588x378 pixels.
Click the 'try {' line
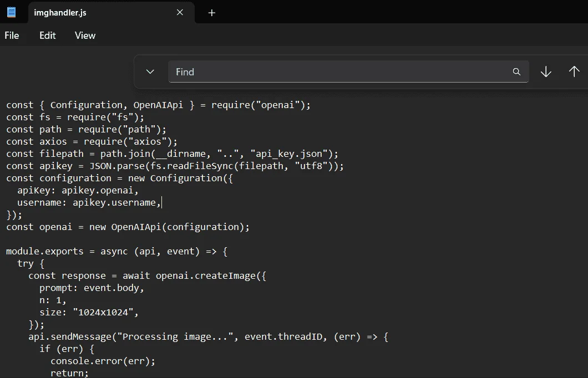[x=31, y=263]
